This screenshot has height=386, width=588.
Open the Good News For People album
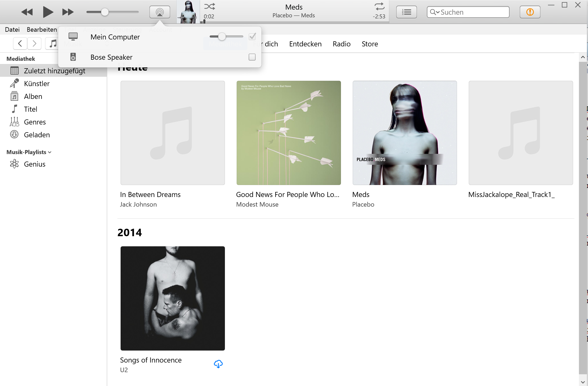click(x=288, y=133)
